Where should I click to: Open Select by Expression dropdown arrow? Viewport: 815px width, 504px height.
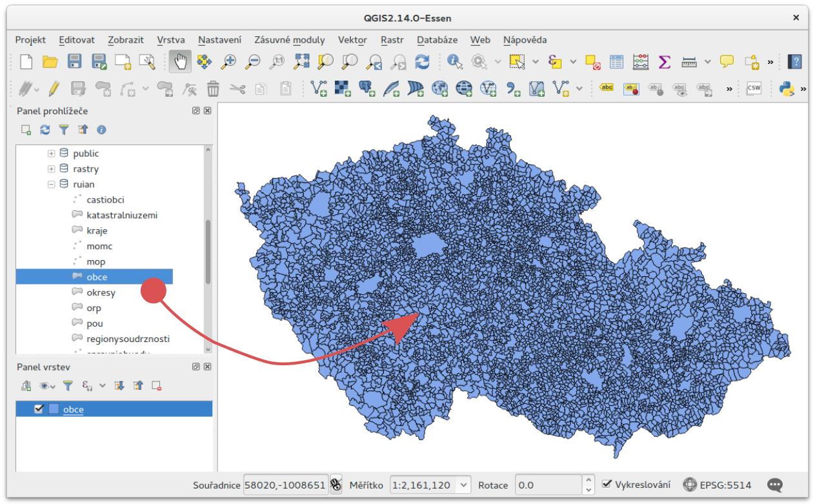(x=573, y=62)
